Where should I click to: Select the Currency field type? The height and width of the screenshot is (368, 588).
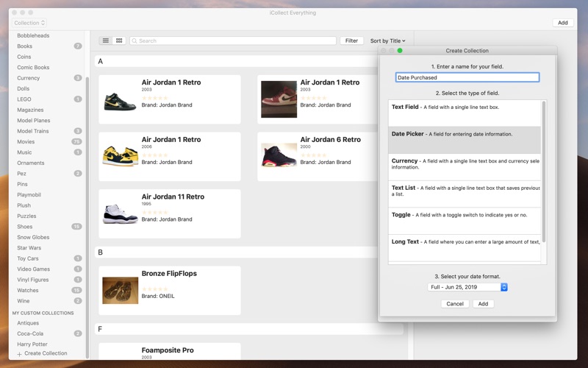pyautogui.click(x=465, y=167)
